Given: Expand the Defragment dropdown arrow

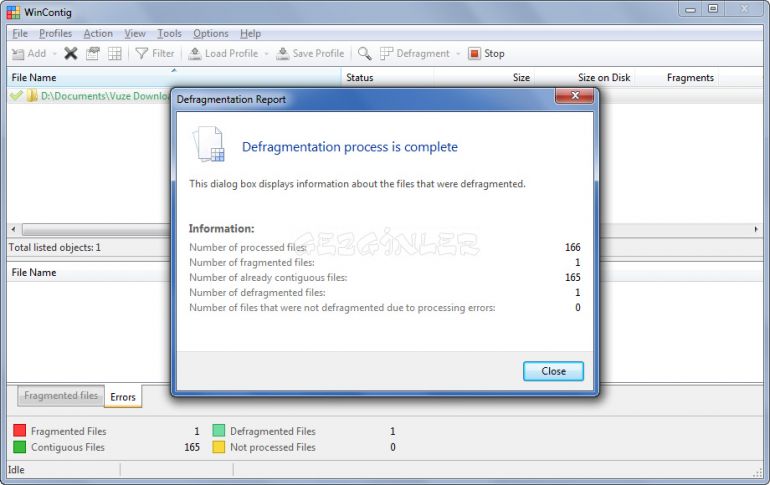Looking at the screenshot, I should pyautogui.click(x=458, y=54).
